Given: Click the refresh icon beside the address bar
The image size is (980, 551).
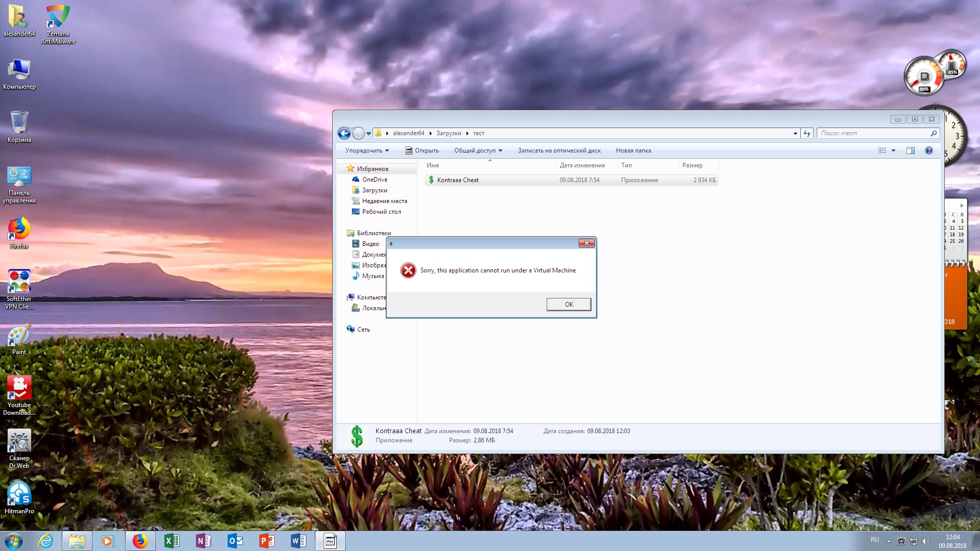Looking at the screenshot, I should (x=807, y=133).
